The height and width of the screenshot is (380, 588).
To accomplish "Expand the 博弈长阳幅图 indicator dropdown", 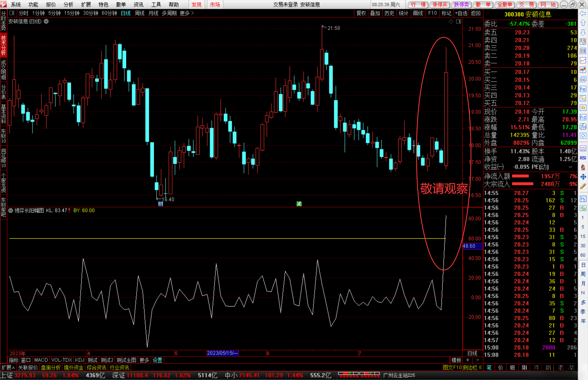I will pos(11,211).
